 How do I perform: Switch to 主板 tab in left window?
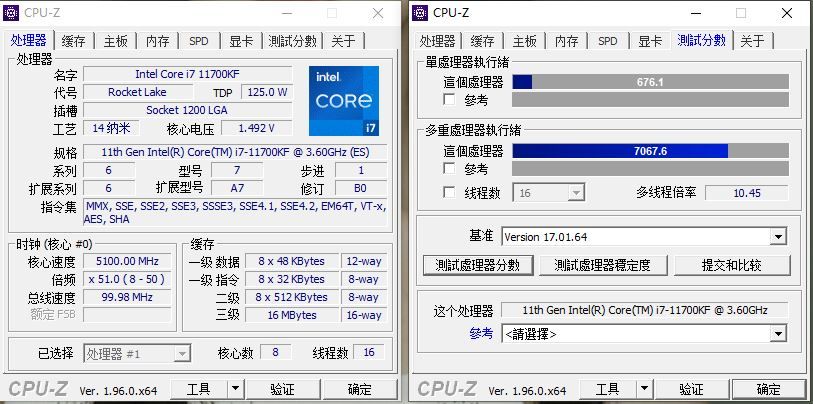[115, 41]
